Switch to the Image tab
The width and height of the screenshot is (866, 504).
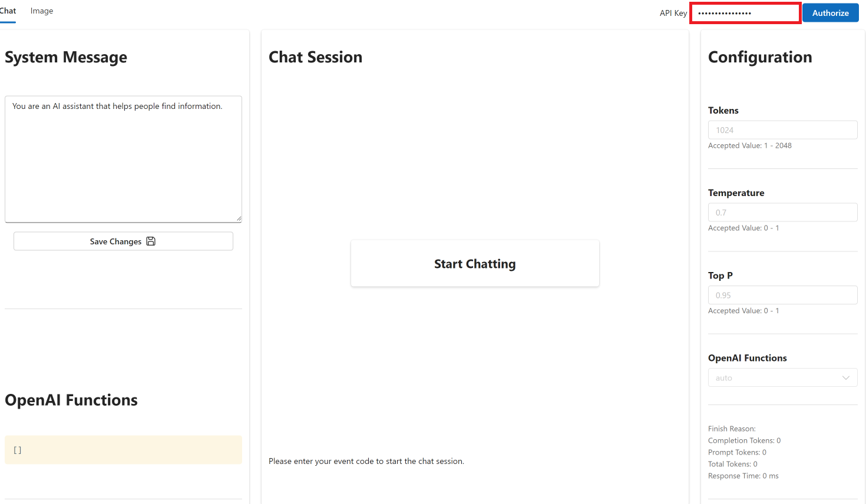pos(42,11)
